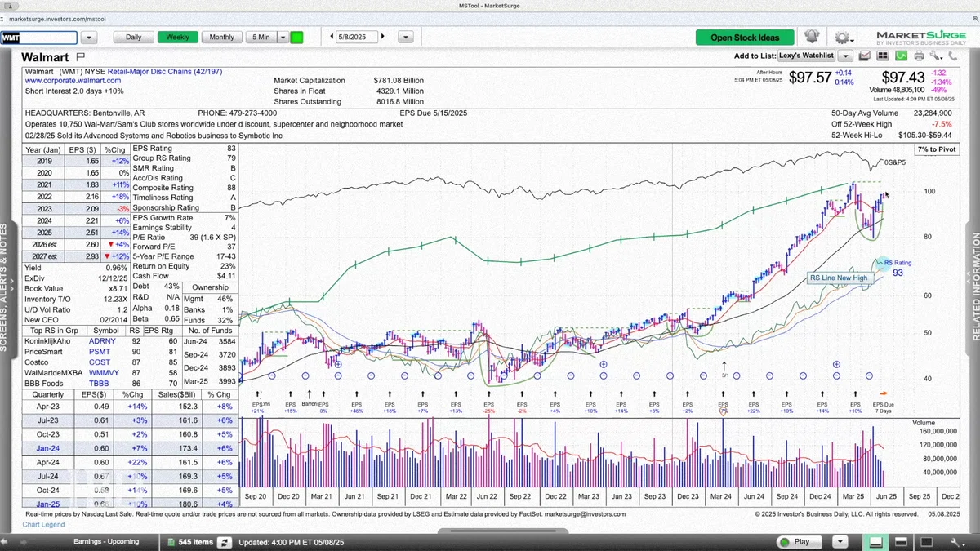Screen dimensions: 980x551
Task: Open the Lexy's Watchlist selector
Action: coord(806,56)
